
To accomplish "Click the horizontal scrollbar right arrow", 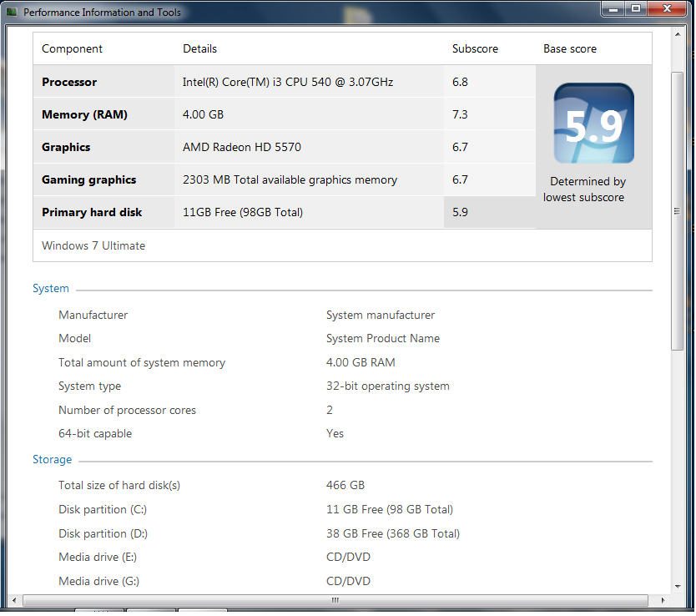I will tap(663, 600).
